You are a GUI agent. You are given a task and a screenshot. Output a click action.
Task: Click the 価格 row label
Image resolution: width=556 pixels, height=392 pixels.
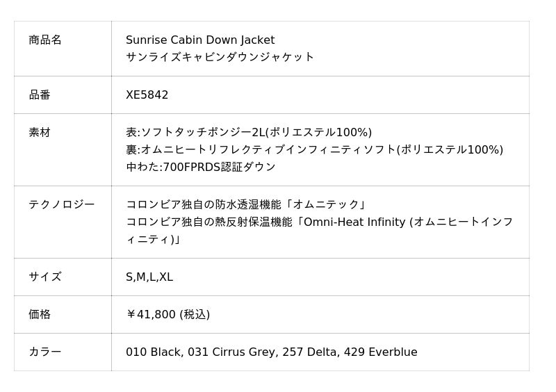pos(40,314)
